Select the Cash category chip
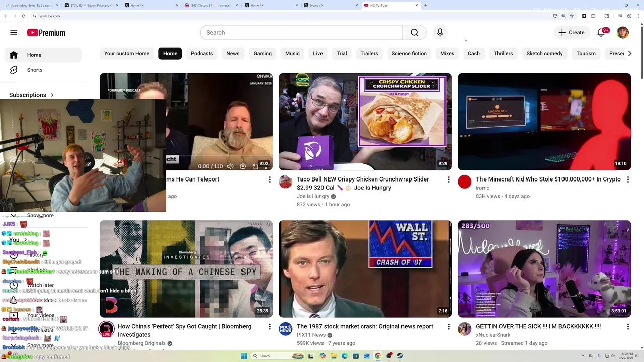The image size is (644, 362). 474,54
